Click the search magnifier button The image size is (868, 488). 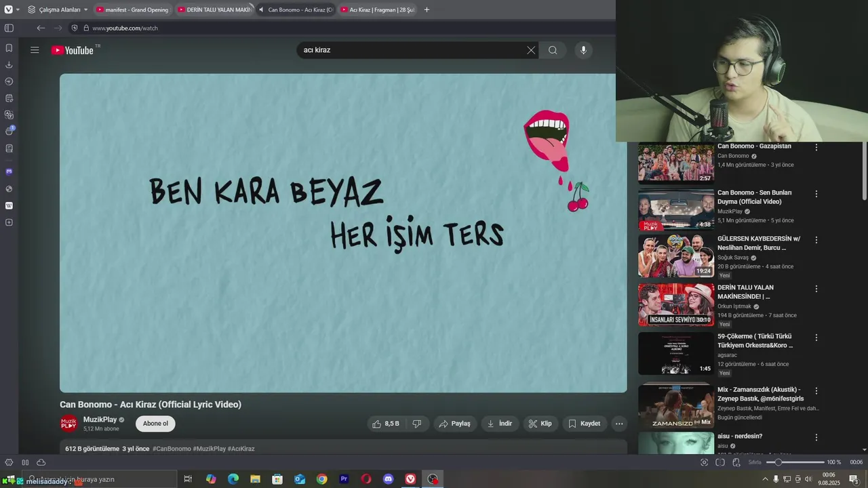click(x=553, y=50)
